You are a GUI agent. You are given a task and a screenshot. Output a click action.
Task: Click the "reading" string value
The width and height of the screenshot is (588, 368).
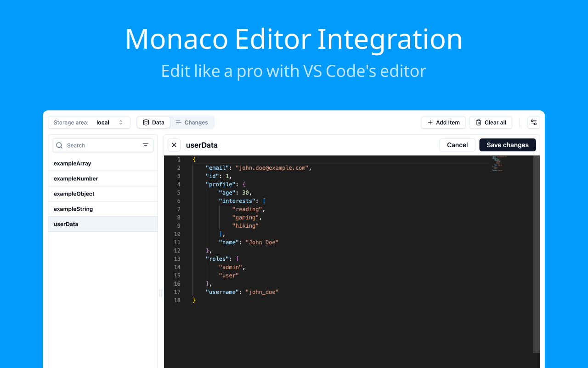247,209
